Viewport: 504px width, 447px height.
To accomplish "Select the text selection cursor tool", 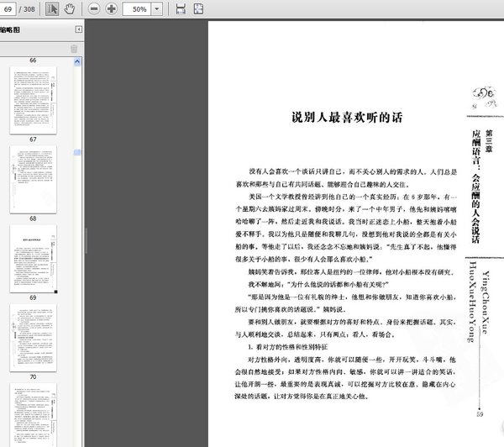I will [x=52, y=9].
